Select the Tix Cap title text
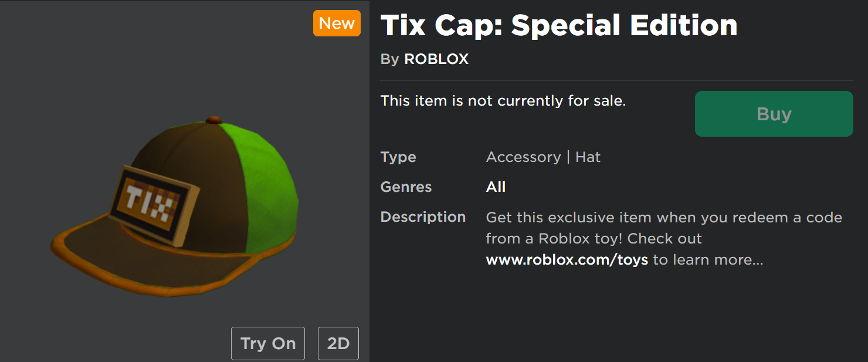Screen dimensions: 868x362 click(558, 25)
